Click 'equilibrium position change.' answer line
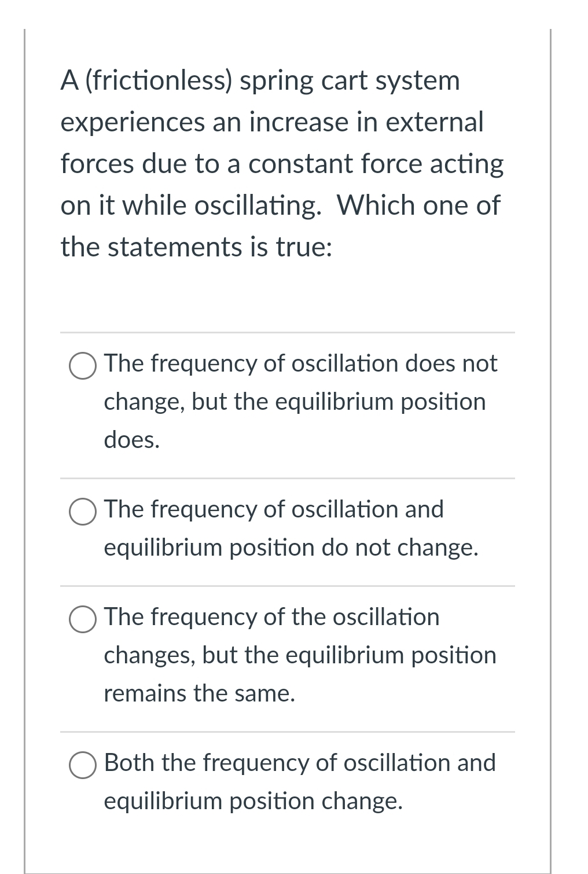 click(x=253, y=801)
